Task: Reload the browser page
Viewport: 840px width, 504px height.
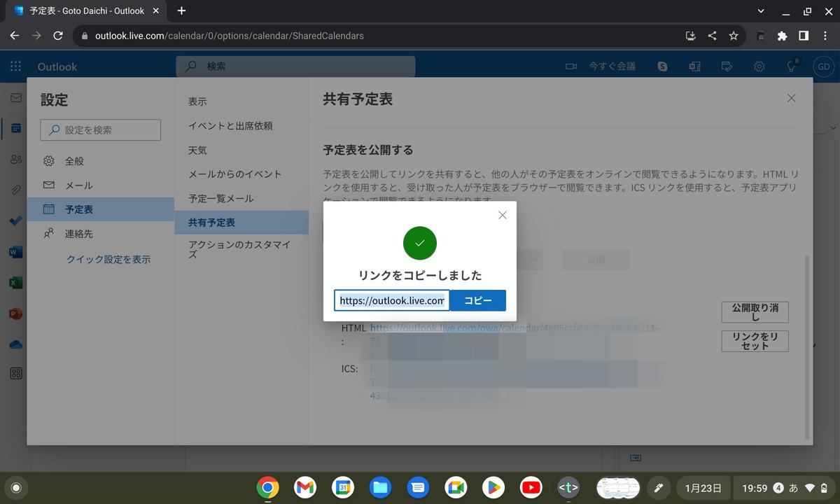Action: [x=58, y=36]
